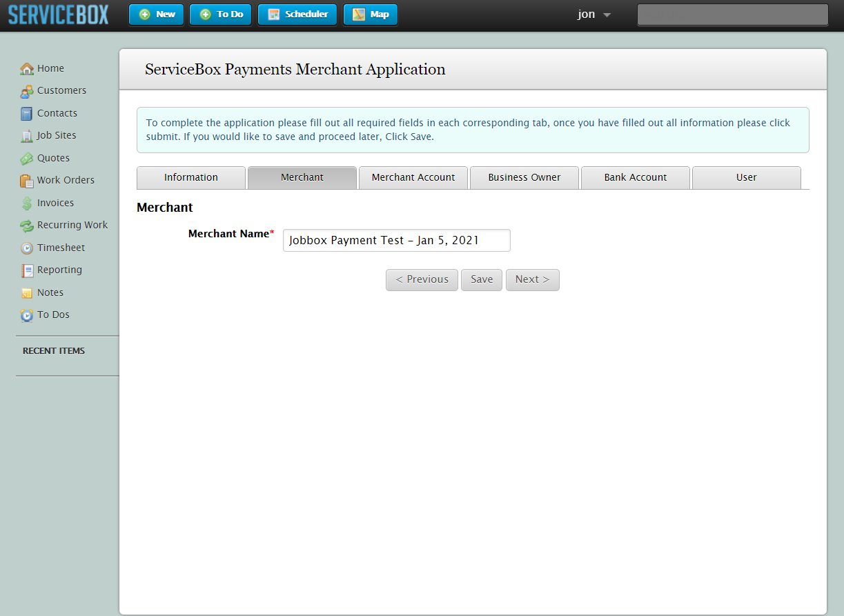Screen dimensions: 844x616
Task: Click the Merchant Name input field
Action: tap(397, 240)
